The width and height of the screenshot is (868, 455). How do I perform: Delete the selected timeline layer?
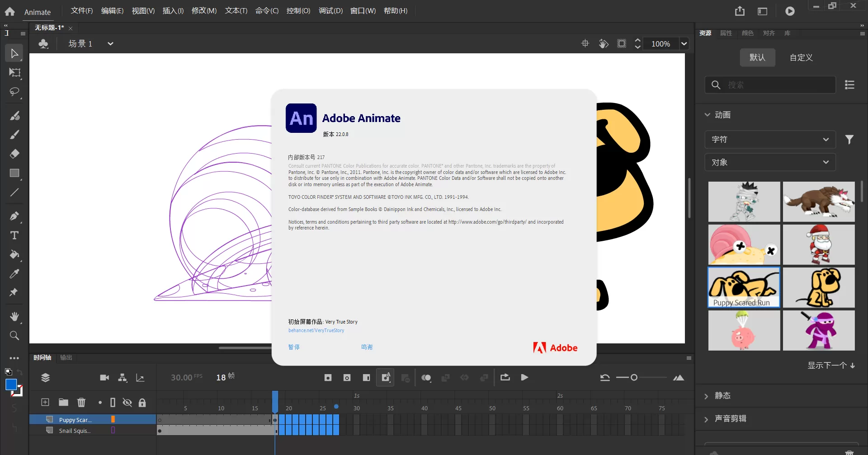(81, 402)
